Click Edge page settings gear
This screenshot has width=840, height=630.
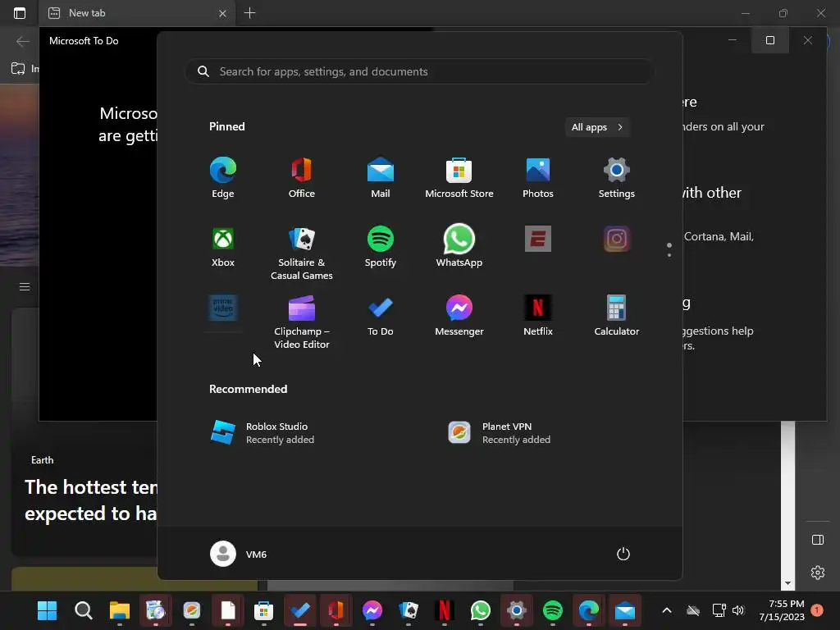pyautogui.click(x=818, y=573)
